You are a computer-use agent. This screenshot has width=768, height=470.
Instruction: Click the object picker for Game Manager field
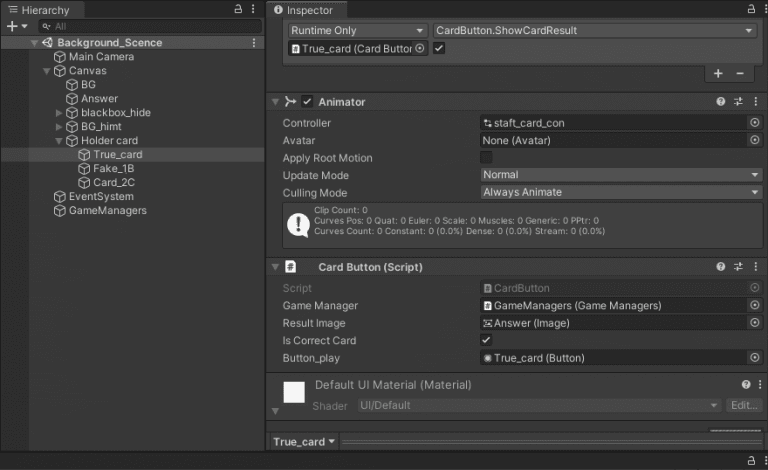[755, 305]
